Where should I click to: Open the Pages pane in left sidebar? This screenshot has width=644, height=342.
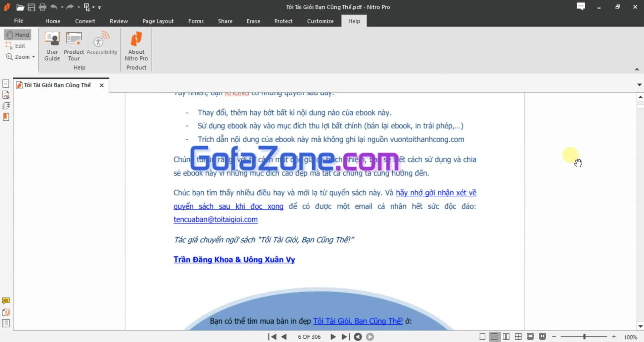pyautogui.click(x=6, y=84)
